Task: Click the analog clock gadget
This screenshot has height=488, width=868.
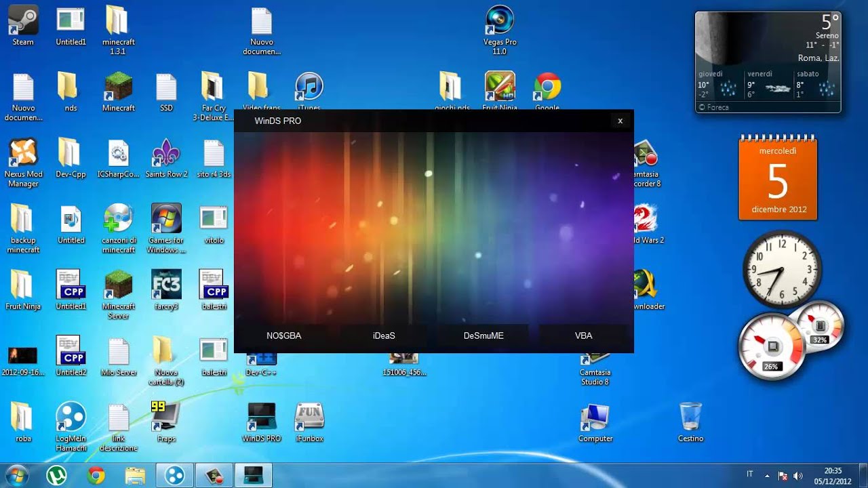Action: coord(782,270)
